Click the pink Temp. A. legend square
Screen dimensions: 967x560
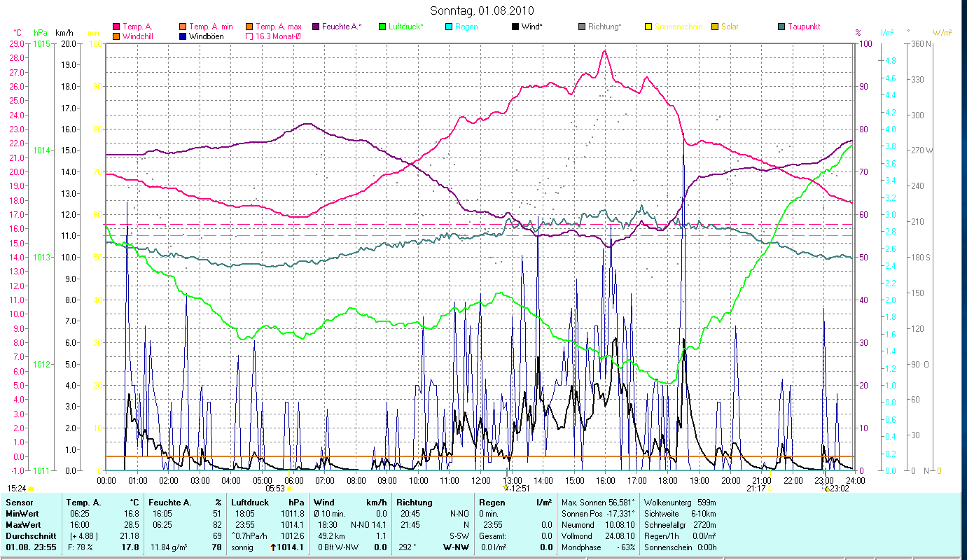tap(116, 27)
